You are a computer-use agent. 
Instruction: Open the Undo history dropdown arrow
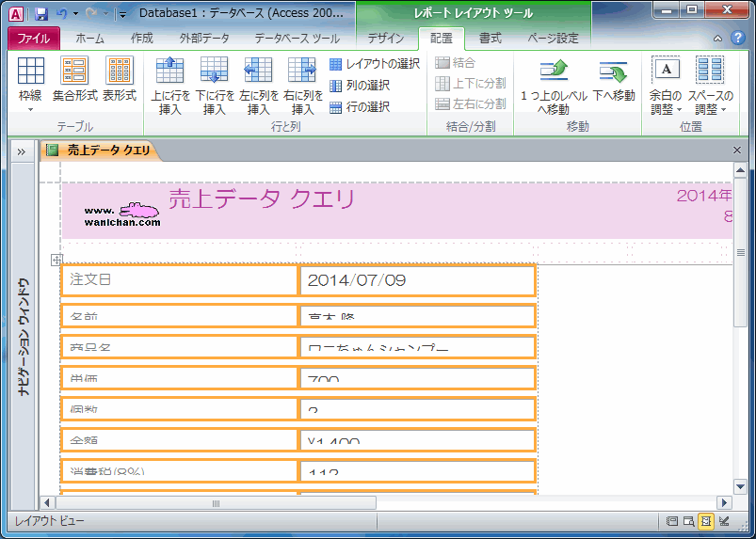(75, 14)
